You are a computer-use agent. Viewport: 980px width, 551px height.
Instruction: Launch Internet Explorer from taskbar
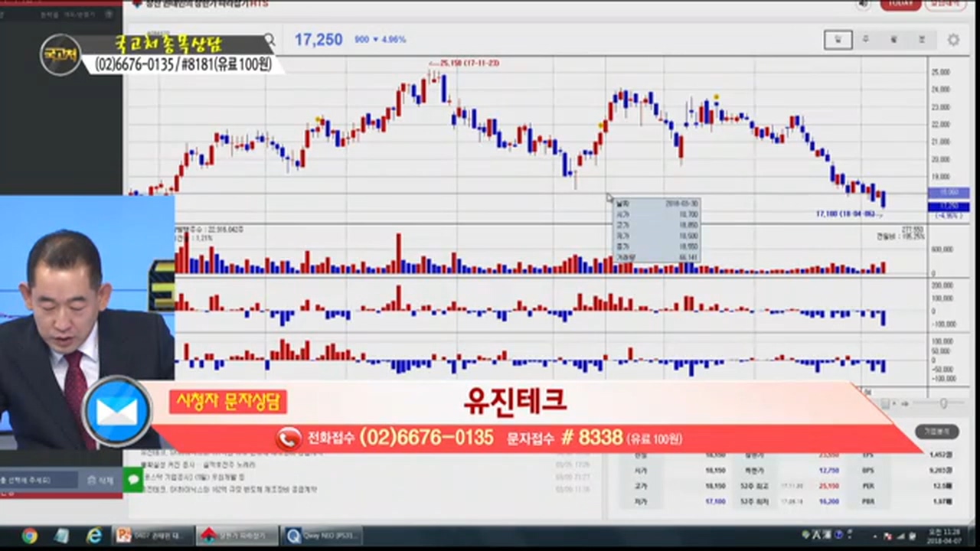tap(94, 536)
